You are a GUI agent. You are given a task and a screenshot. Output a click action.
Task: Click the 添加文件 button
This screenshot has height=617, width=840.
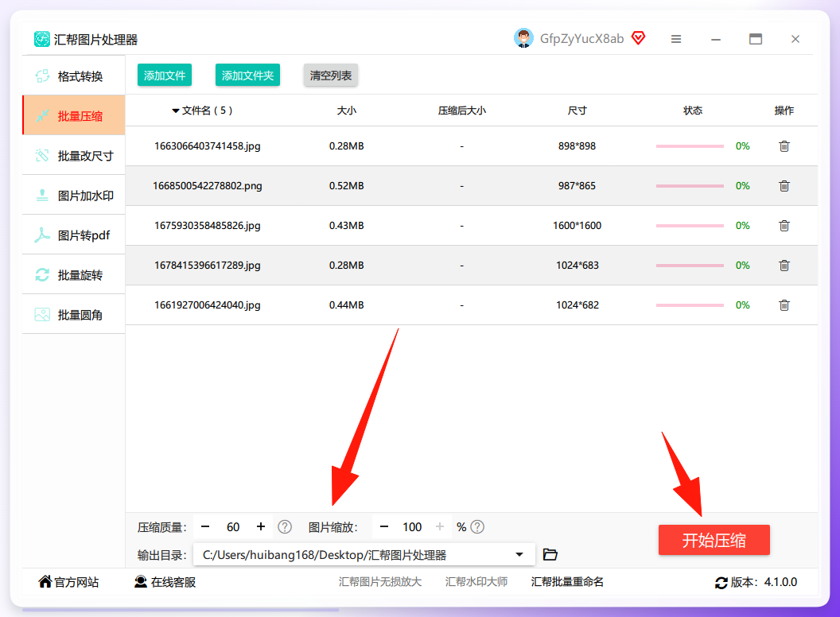coord(165,76)
